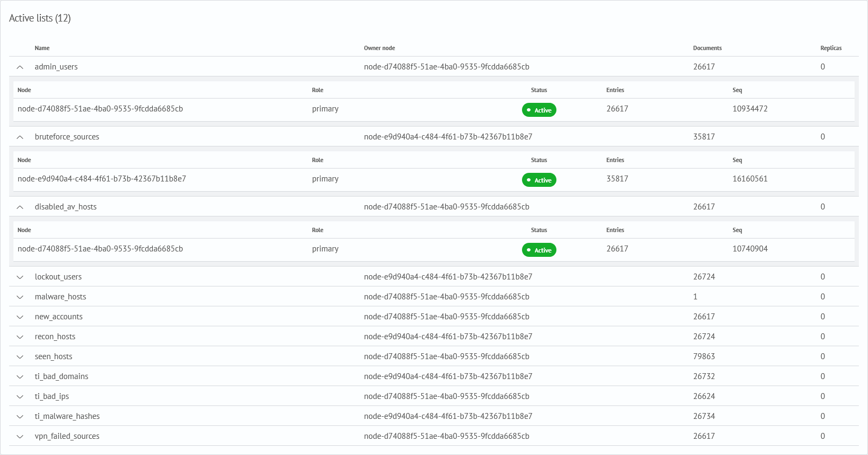Click Active status badge under admin_users
The image size is (868, 455).
(539, 110)
